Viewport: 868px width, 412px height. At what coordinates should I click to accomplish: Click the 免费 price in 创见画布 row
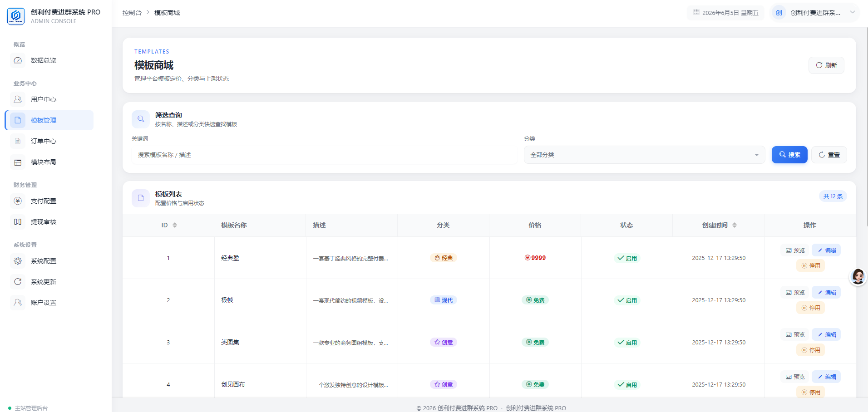[535, 384]
